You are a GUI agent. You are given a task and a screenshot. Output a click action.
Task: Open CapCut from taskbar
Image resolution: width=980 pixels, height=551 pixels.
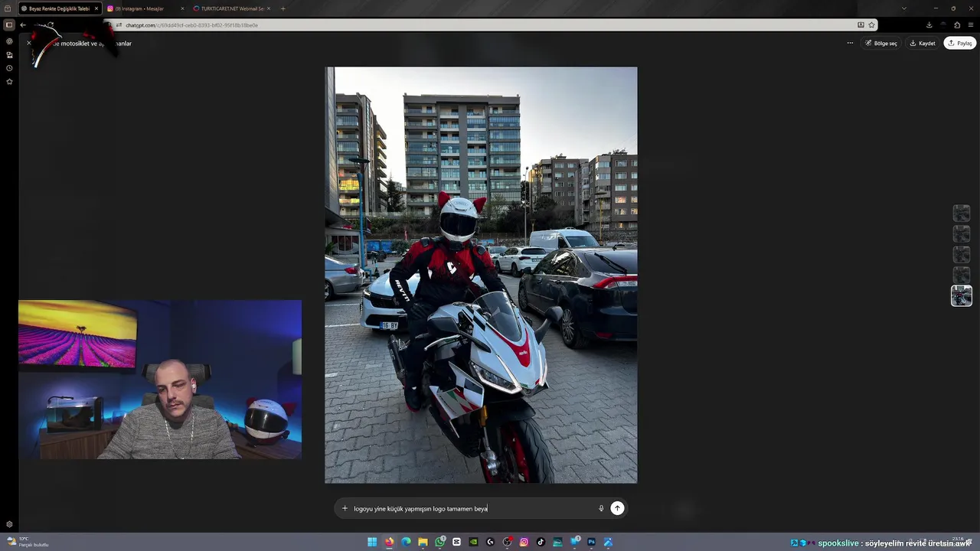(x=456, y=542)
